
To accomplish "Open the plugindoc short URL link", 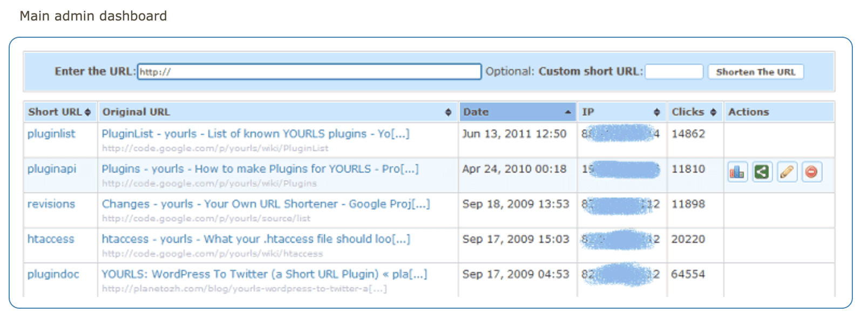I will [53, 274].
